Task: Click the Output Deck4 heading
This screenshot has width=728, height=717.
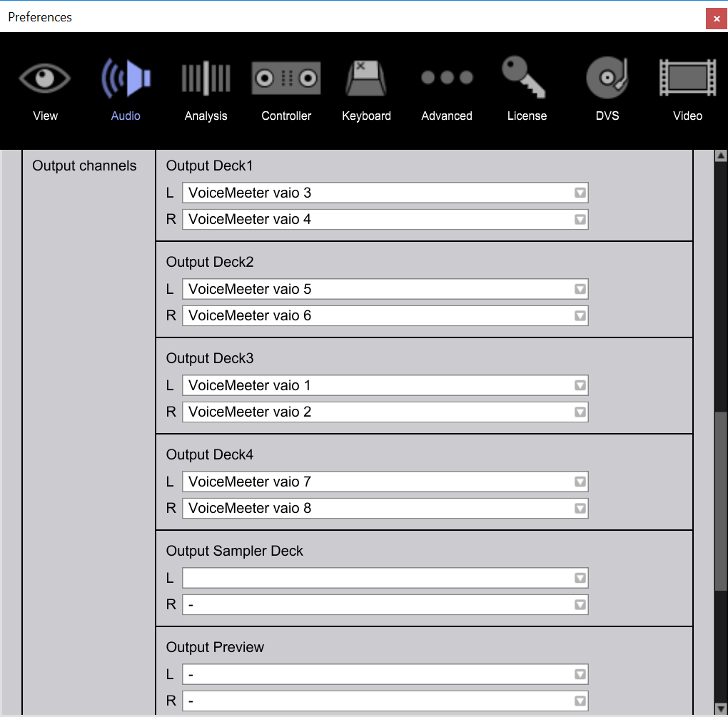Action: pos(210,454)
